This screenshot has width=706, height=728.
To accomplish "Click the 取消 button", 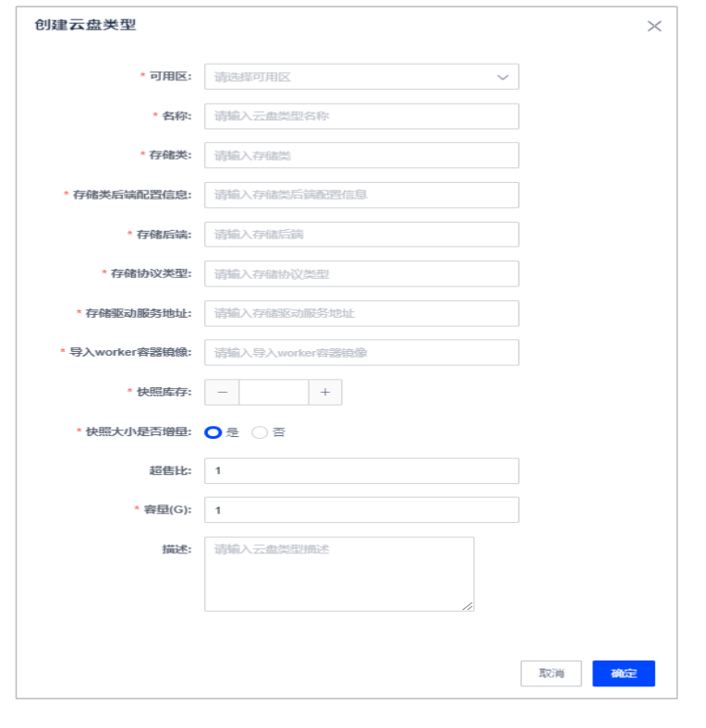I will [551, 673].
